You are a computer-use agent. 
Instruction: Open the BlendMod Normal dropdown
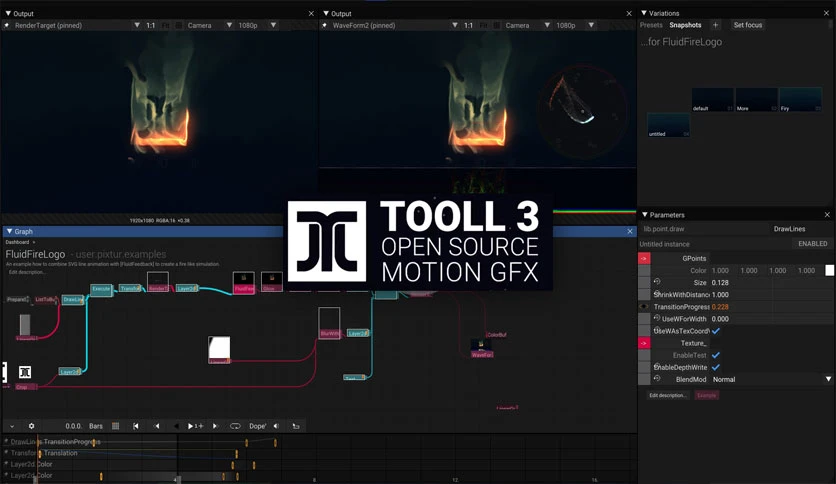click(x=771, y=380)
